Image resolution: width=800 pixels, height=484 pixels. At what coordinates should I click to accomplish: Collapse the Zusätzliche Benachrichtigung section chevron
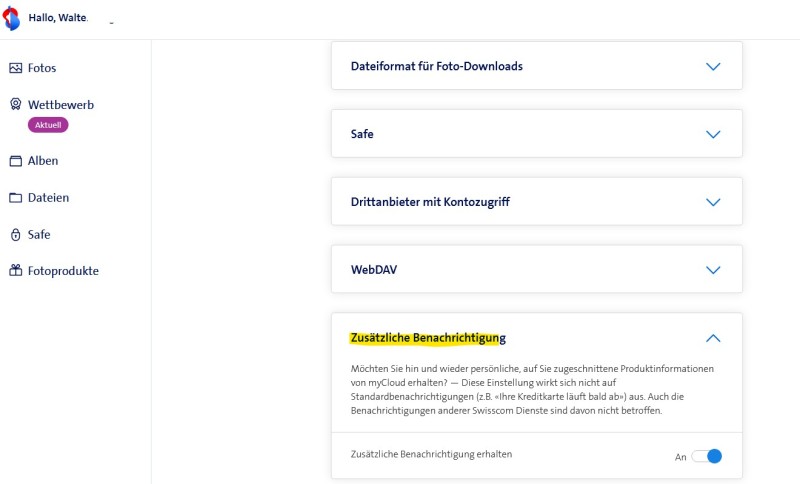tap(713, 338)
